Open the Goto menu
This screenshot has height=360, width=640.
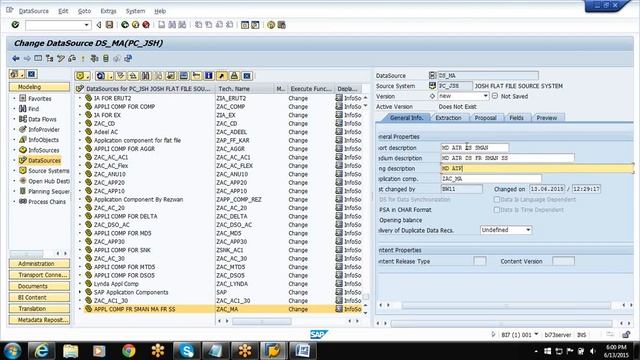click(x=84, y=11)
